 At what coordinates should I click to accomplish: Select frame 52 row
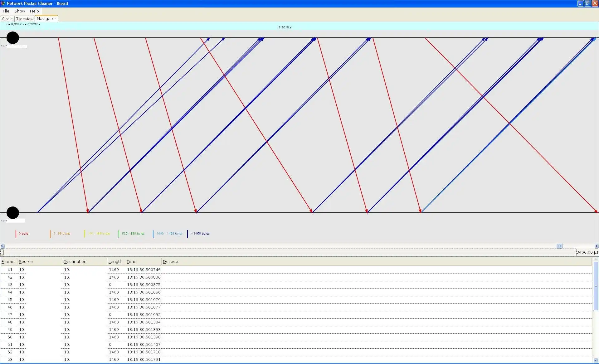coord(296,352)
